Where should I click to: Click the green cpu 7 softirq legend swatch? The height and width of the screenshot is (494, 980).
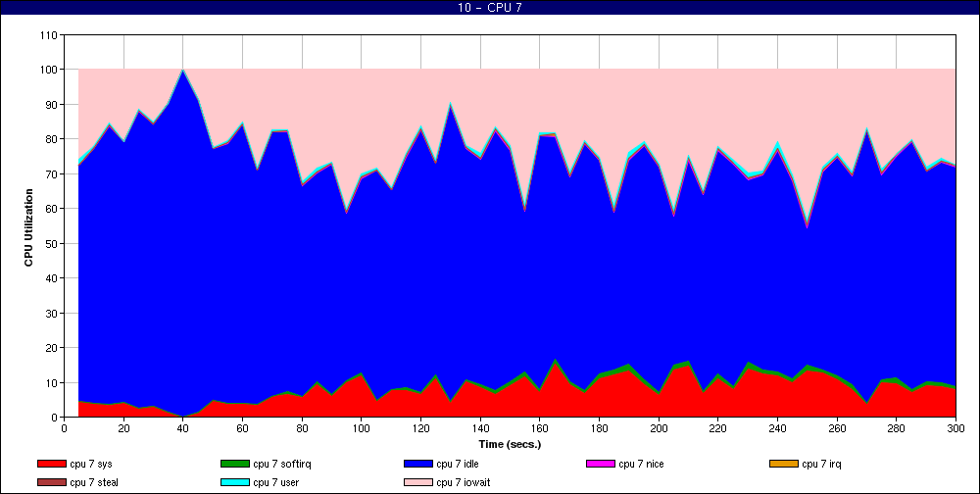click(234, 464)
